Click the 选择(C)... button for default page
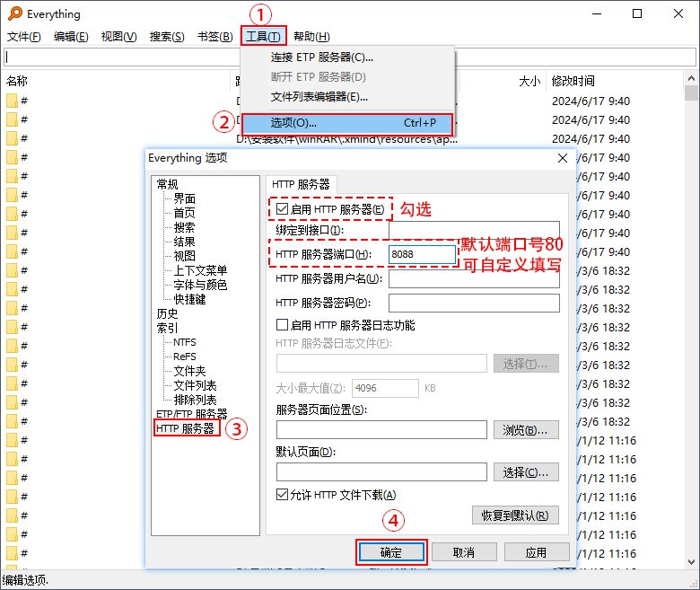 526,472
